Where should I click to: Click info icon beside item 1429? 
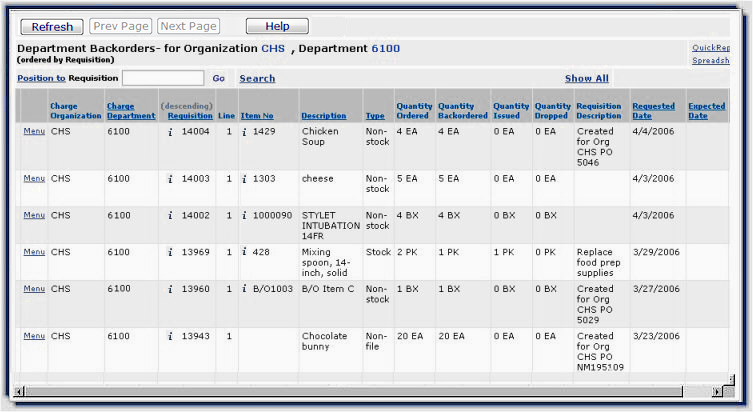pyautogui.click(x=244, y=131)
